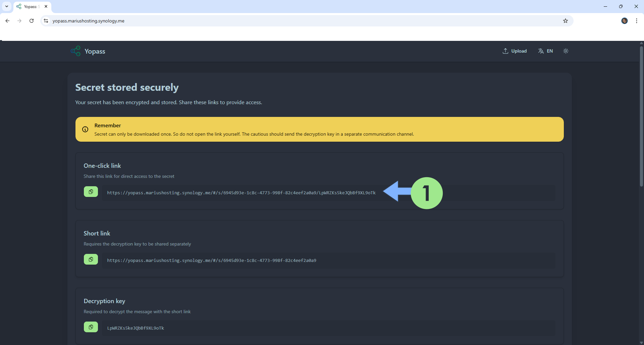644x345 pixels.
Task: Open the EN language selector
Action: 545,51
